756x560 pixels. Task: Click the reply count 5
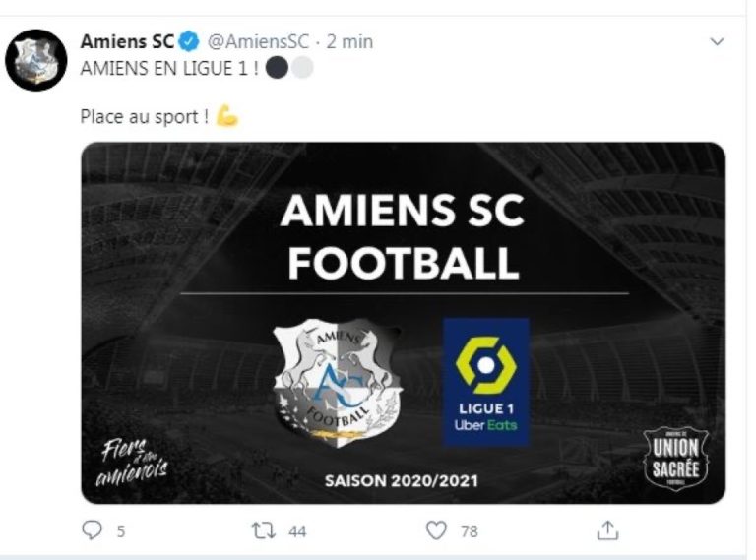(x=120, y=531)
